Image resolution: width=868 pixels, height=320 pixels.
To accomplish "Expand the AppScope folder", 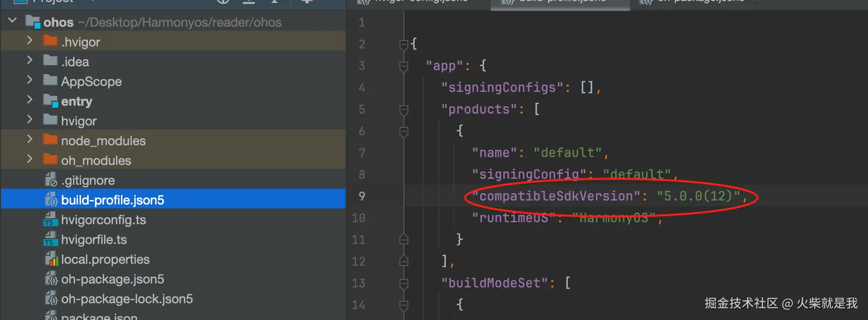I will [30, 80].
